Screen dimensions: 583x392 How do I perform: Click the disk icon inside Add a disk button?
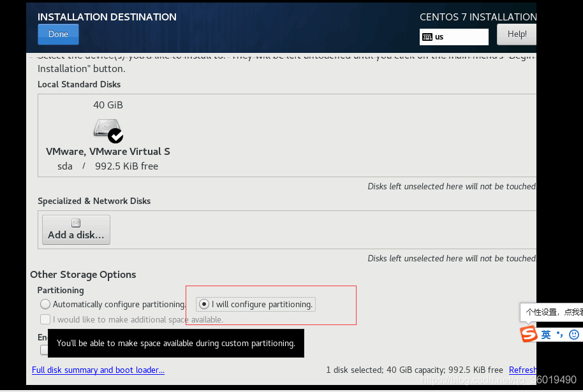pos(76,223)
